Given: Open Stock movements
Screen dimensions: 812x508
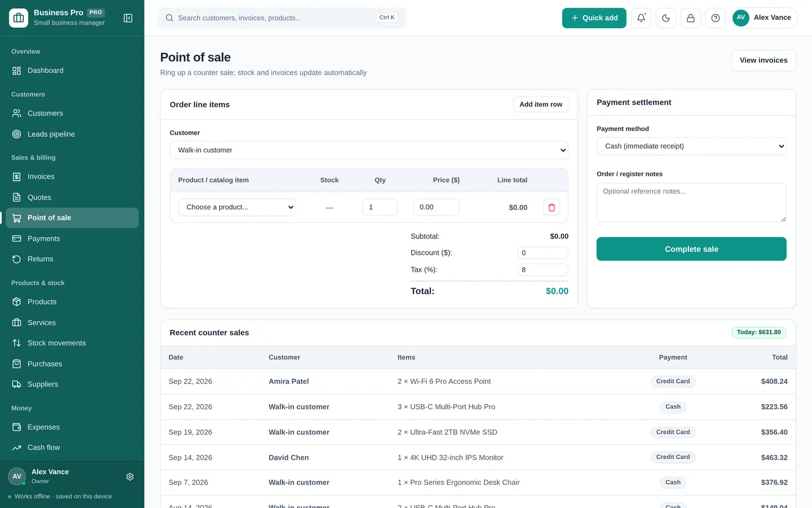Looking at the screenshot, I should (72, 343).
